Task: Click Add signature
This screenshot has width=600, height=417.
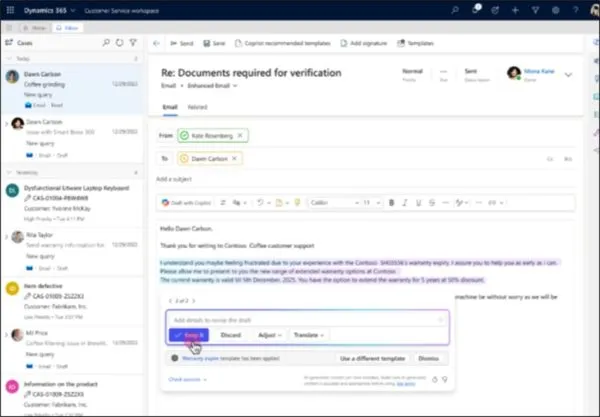Action: coord(364,43)
